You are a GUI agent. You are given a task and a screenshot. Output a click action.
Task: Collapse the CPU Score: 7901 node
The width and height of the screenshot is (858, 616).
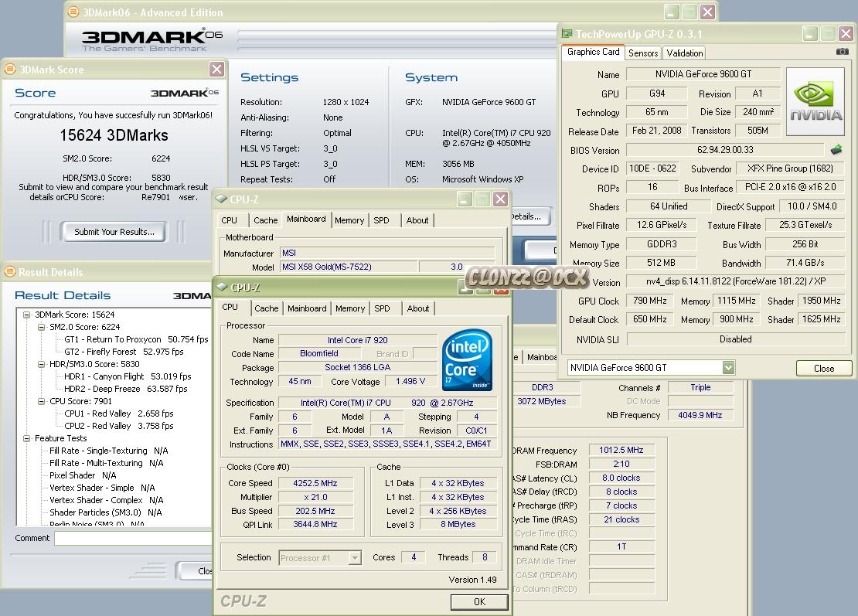(41, 402)
